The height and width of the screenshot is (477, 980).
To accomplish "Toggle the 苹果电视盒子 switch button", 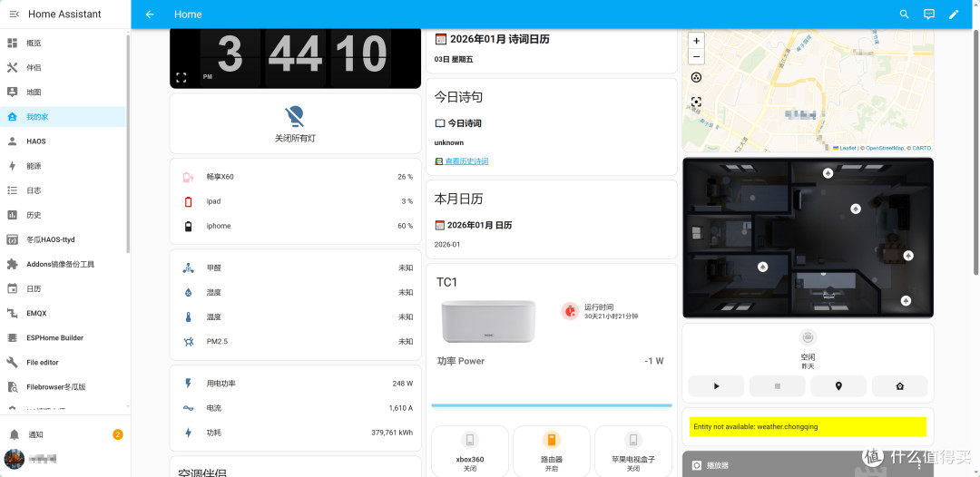I will [633, 450].
